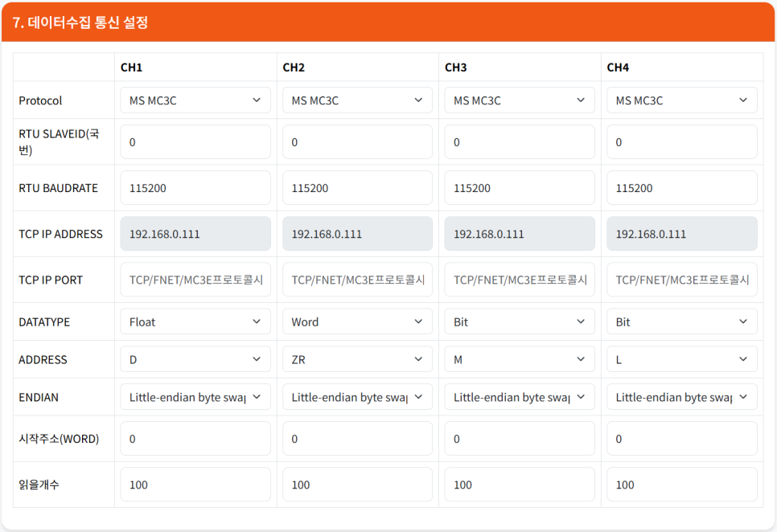The width and height of the screenshot is (777, 532).
Task: Expand the CH1 DATATYPE dropdown showing Float
Action: coord(195,321)
